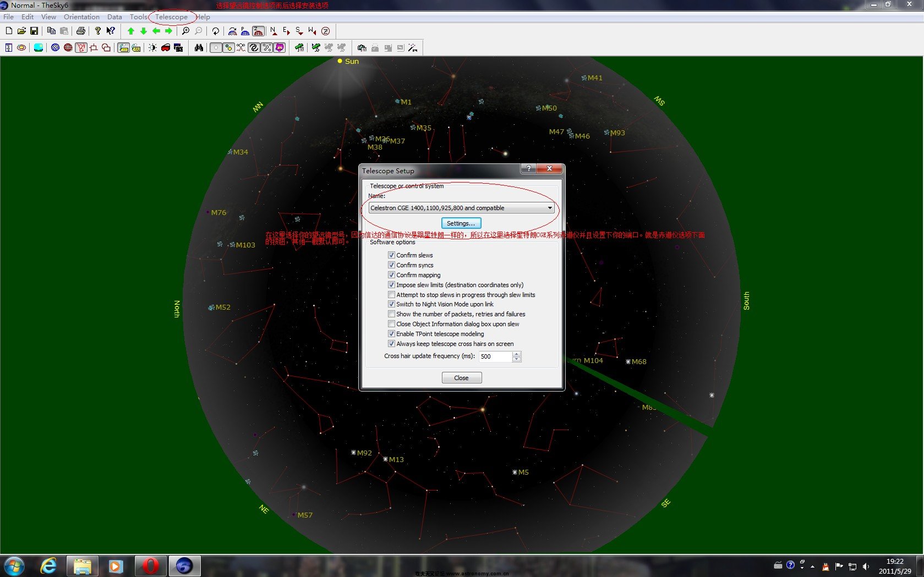Uncheck Confirm syncs option
924x577 pixels.
[391, 265]
